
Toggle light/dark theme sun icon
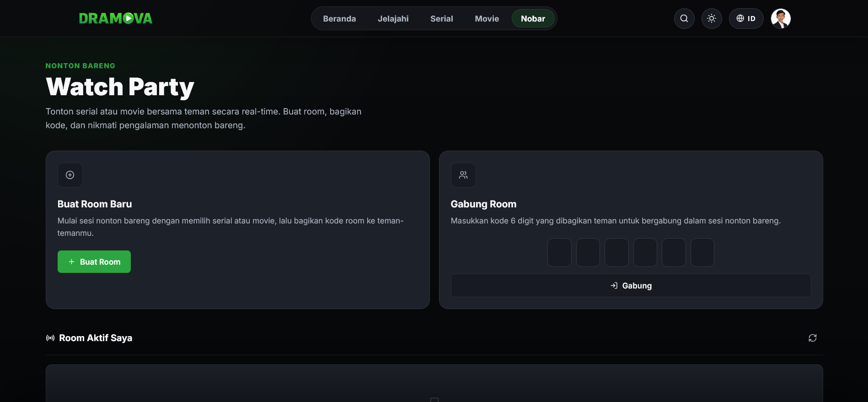pos(712,18)
